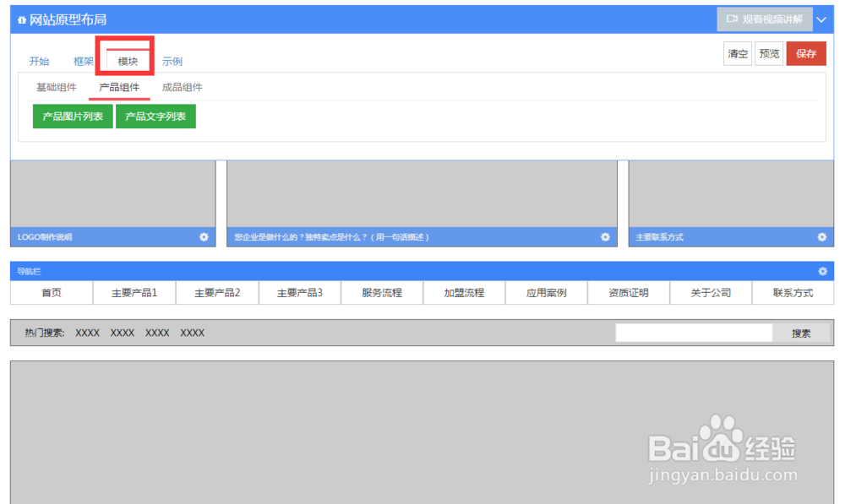
Task: Click the 清空 button
Action: 737,54
